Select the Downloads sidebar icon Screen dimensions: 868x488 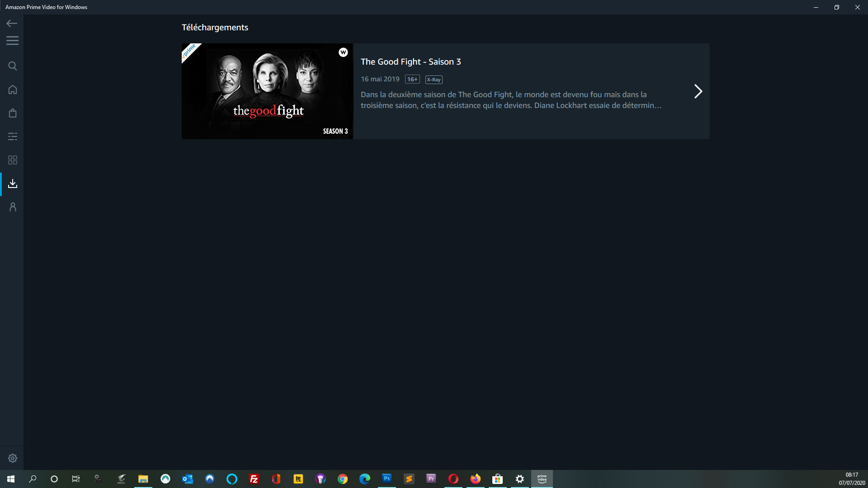[x=13, y=183]
